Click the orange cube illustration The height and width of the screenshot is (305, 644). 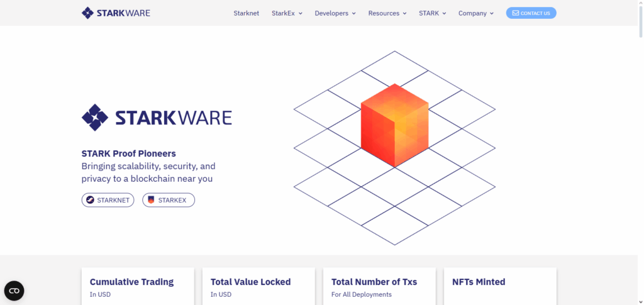click(394, 125)
